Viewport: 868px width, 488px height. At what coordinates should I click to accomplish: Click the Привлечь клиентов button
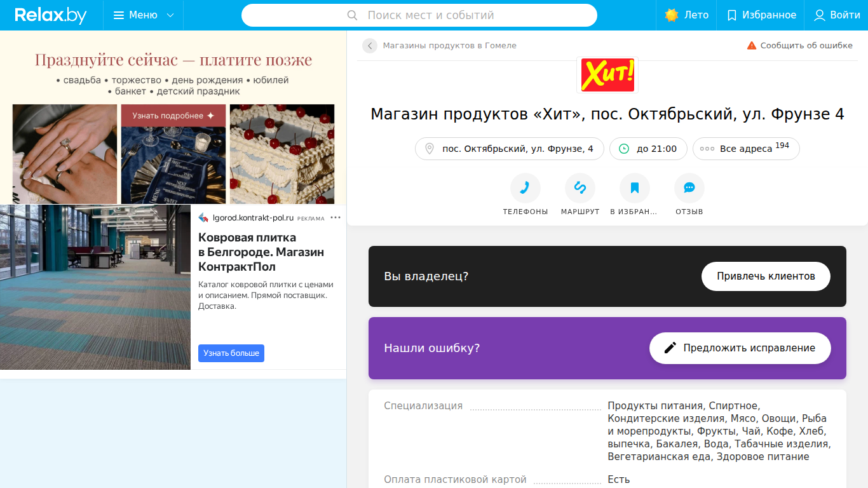click(766, 276)
